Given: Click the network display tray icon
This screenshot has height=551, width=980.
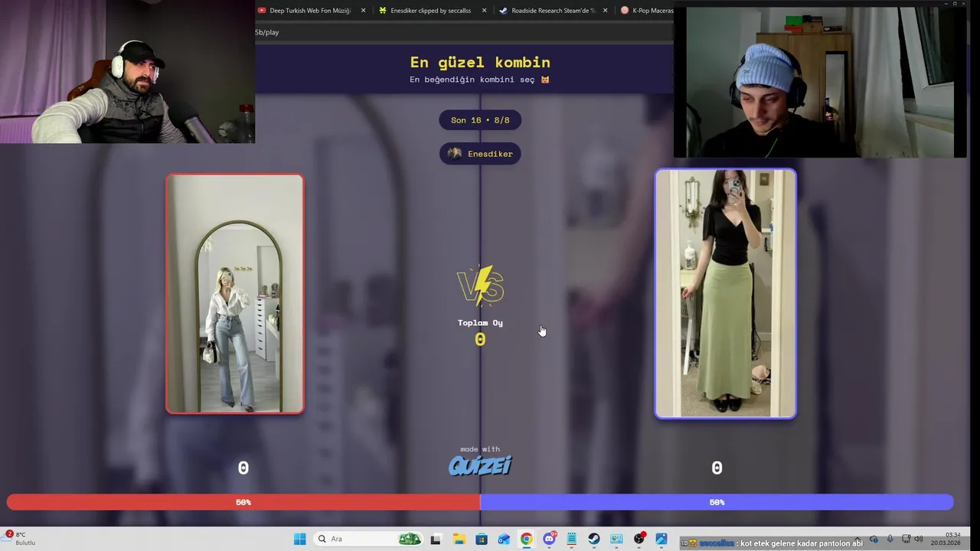Looking at the screenshot, I should pos(906,540).
